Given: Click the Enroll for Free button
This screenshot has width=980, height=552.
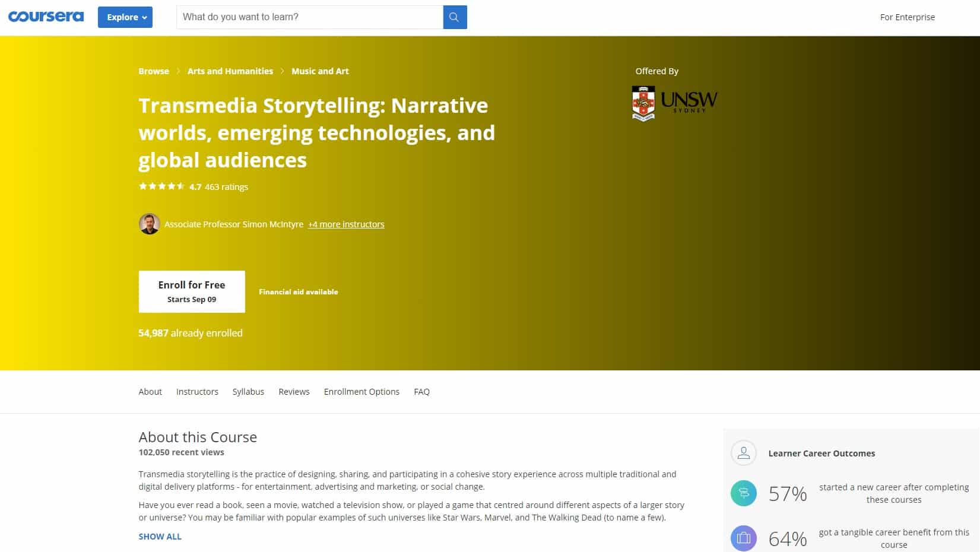Looking at the screenshot, I should 192,291.
